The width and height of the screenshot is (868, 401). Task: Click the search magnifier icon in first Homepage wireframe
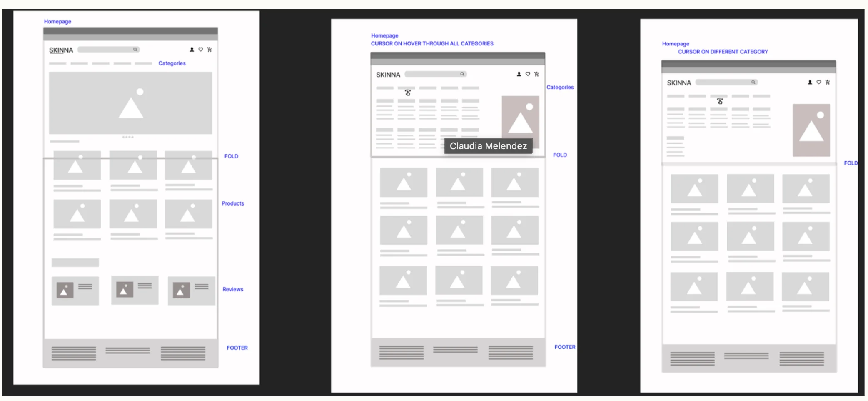click(135, 50)
